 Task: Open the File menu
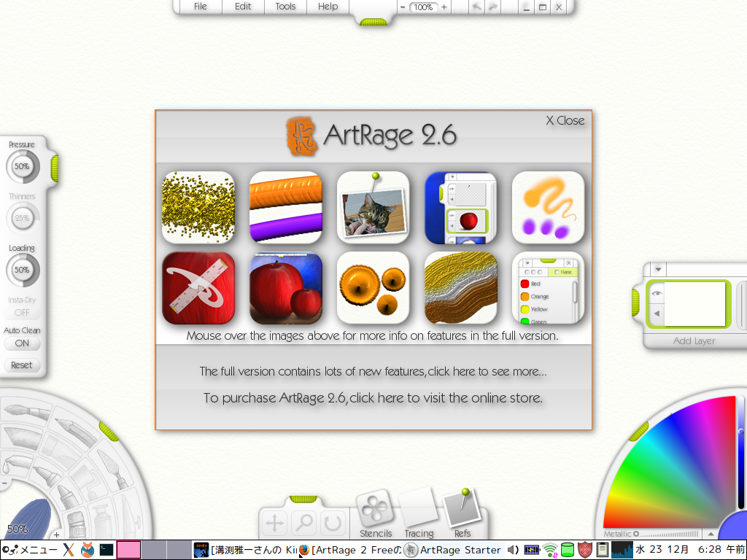point(200,6)
